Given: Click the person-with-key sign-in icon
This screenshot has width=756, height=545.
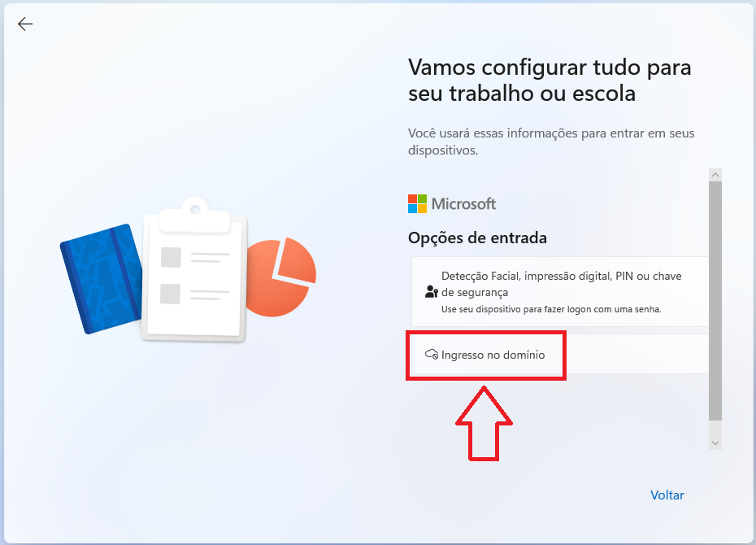Looking at the screenshot, I should [x=432, y=292].
